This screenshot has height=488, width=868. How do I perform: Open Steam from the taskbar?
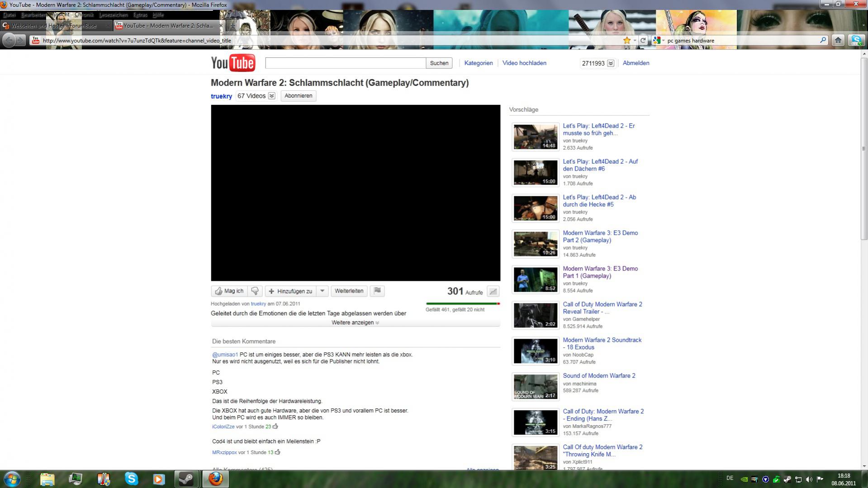click(186, 479)
